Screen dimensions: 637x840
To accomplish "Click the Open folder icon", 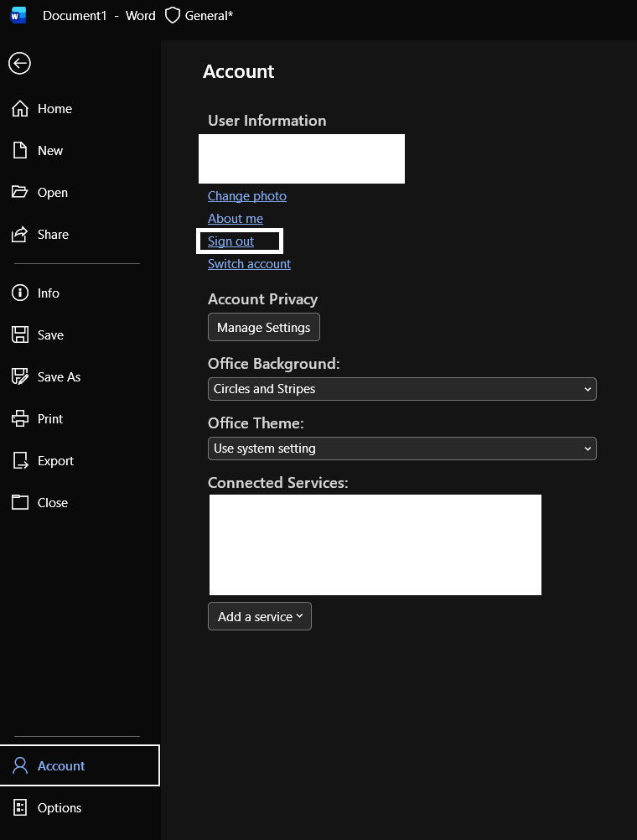I will 20,192.
